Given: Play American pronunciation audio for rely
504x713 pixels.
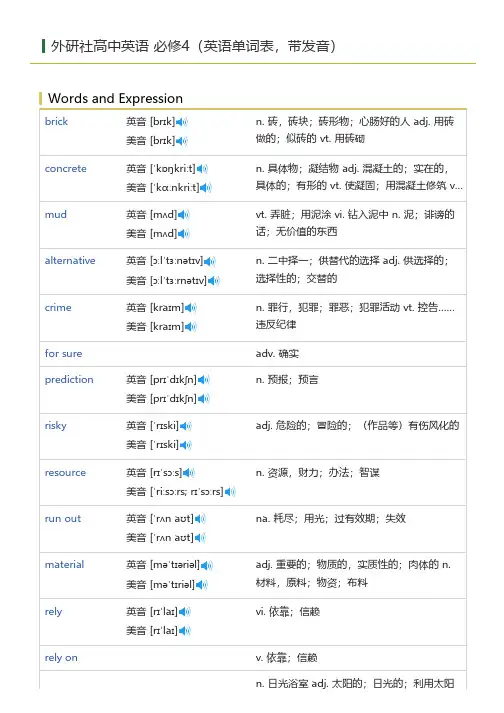Looking at the screenshot, I should tap(185, 631).
